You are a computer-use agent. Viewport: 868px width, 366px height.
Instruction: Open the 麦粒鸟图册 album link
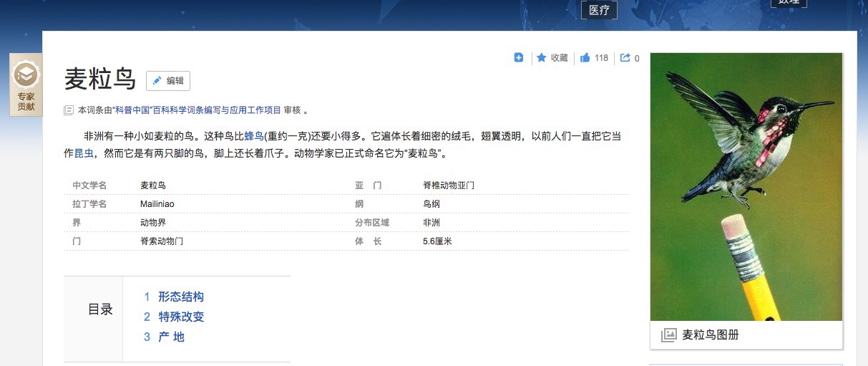[710, 334]
